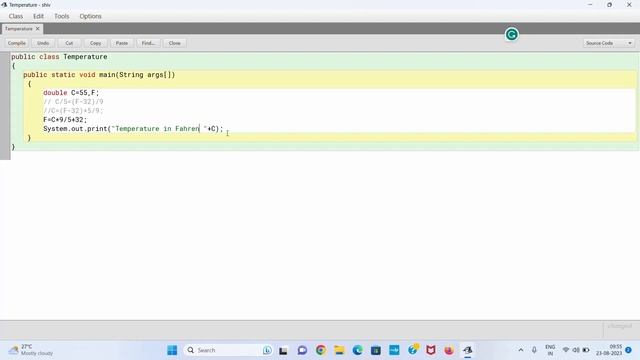Click the BlueJ window title icon
This screenshot has height=360, width=640.
pos(4,5)
